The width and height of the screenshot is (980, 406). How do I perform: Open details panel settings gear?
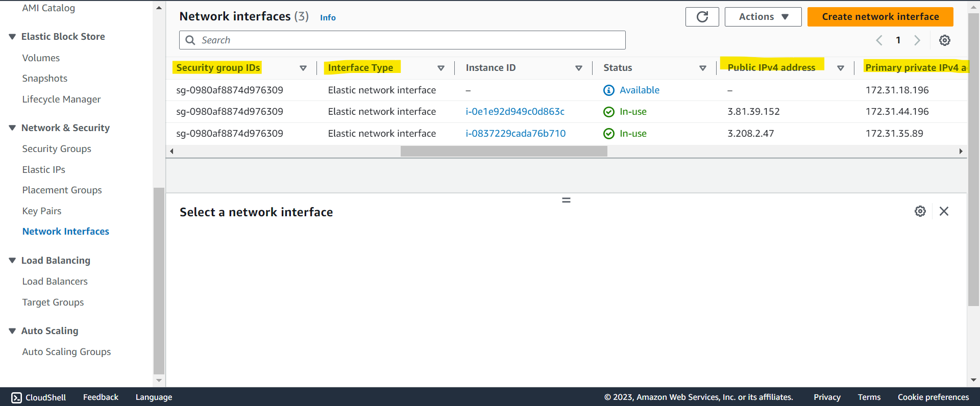point(920,211)
